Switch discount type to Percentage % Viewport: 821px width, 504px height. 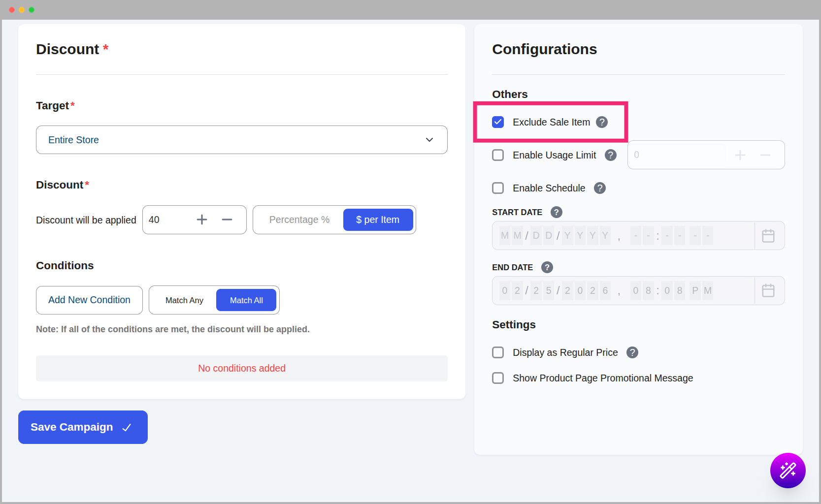[299, 220]
